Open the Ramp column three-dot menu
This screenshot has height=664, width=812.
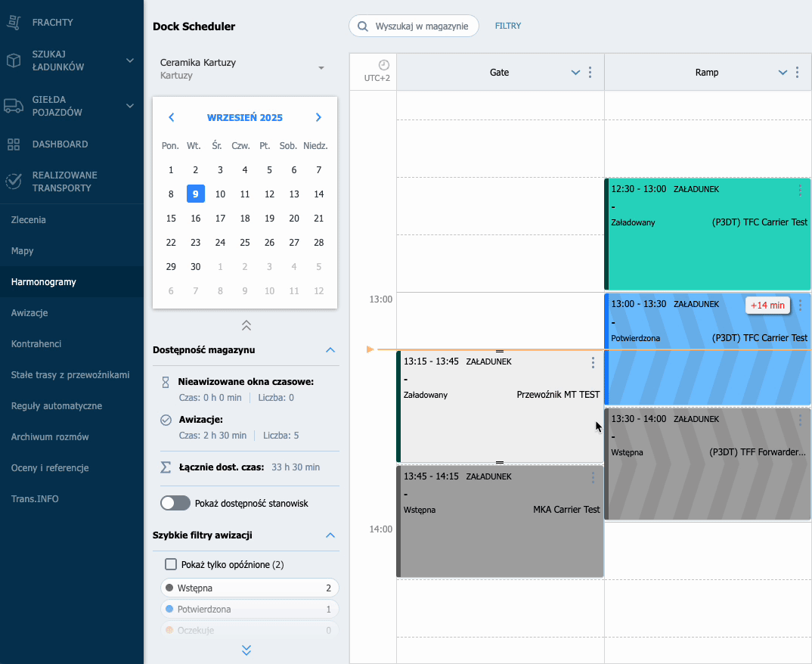coord(797,73)
